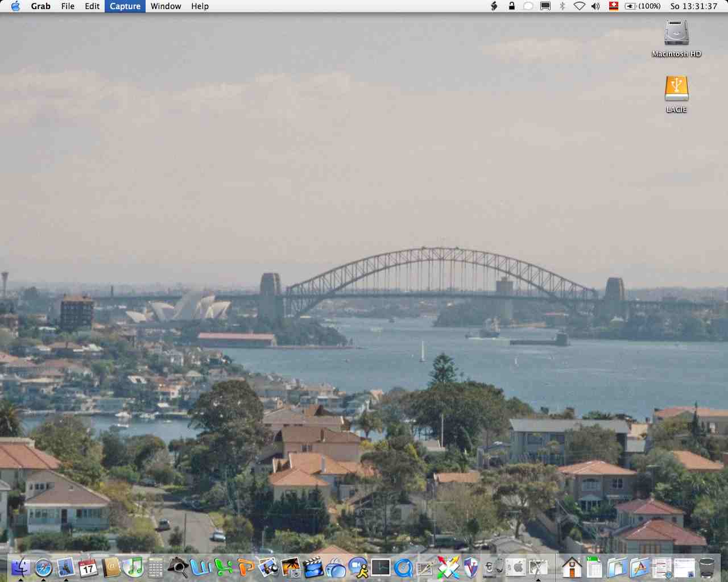The height and width of the screenshot is (582, 728).
Task: Open the Grab application menu
Action: click(41, 6)
